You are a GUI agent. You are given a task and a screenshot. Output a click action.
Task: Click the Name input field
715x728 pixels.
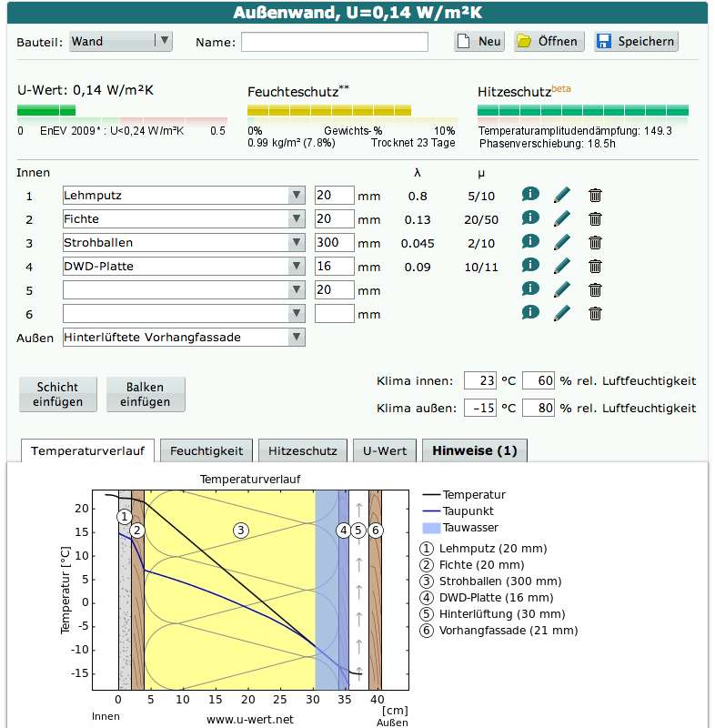(335, 42)
